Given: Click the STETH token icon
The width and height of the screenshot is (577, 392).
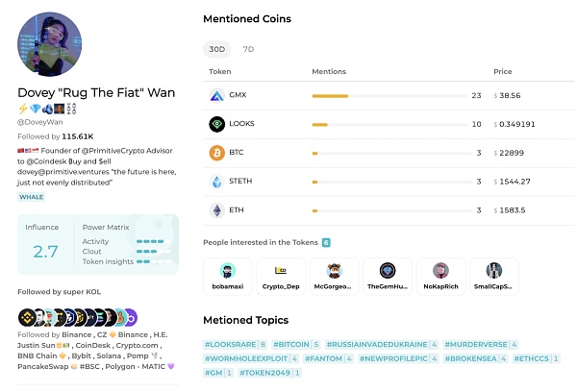Looking at the screenshot, I should [x=216, y=182].
